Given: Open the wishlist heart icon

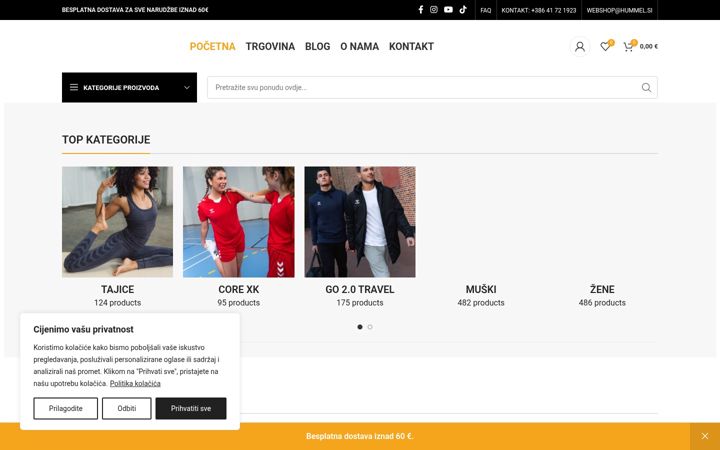Looking at the screenshot, I should [x=606, y=46].
